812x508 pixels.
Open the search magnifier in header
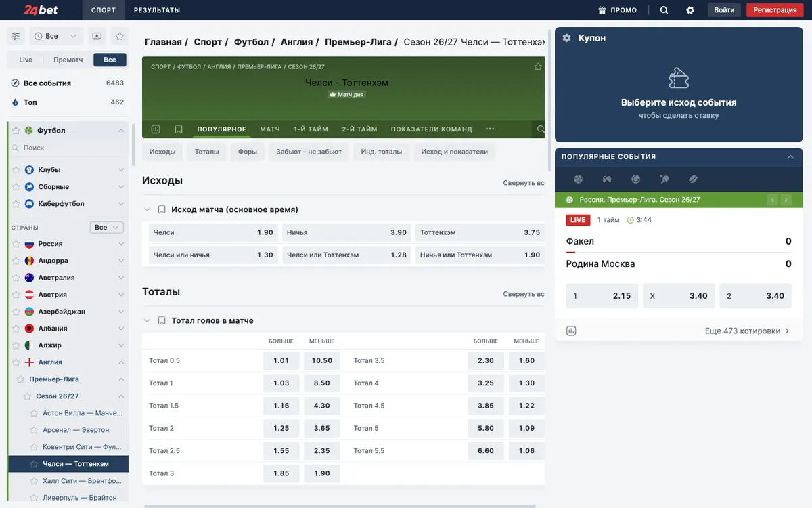point(664,10)
